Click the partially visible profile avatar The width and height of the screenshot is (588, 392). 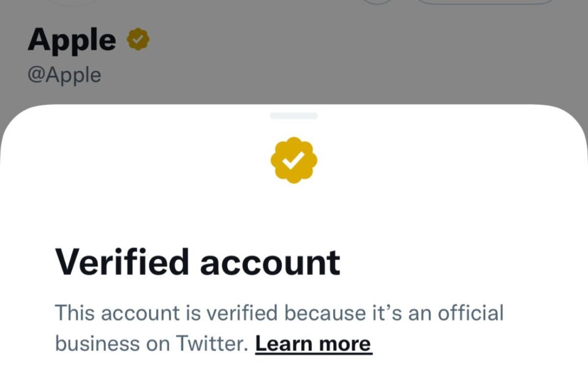point(73,2)
